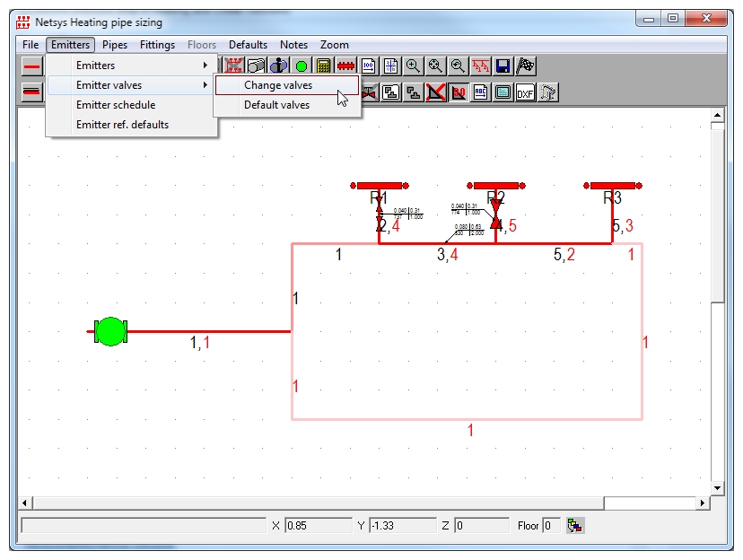743x560 pixels.
Task: Click the pipe label "3,4"
Action: tap(447, 255)
